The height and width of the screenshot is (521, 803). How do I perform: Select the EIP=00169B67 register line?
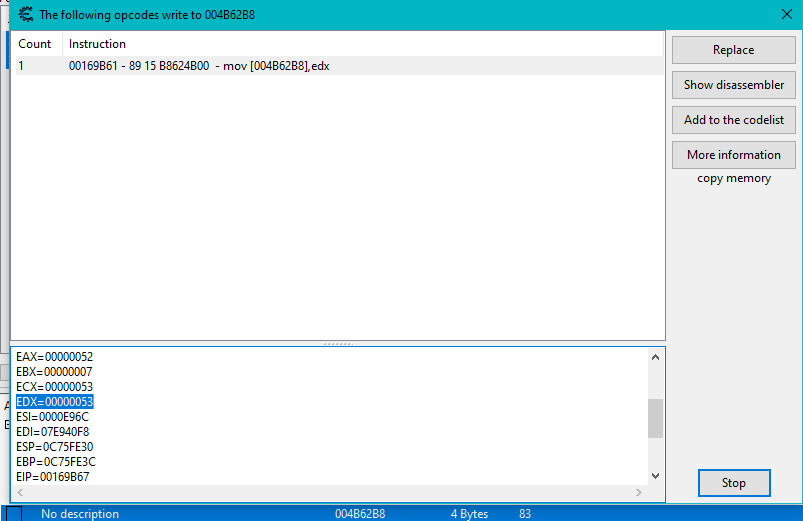(x=52, y=477)
